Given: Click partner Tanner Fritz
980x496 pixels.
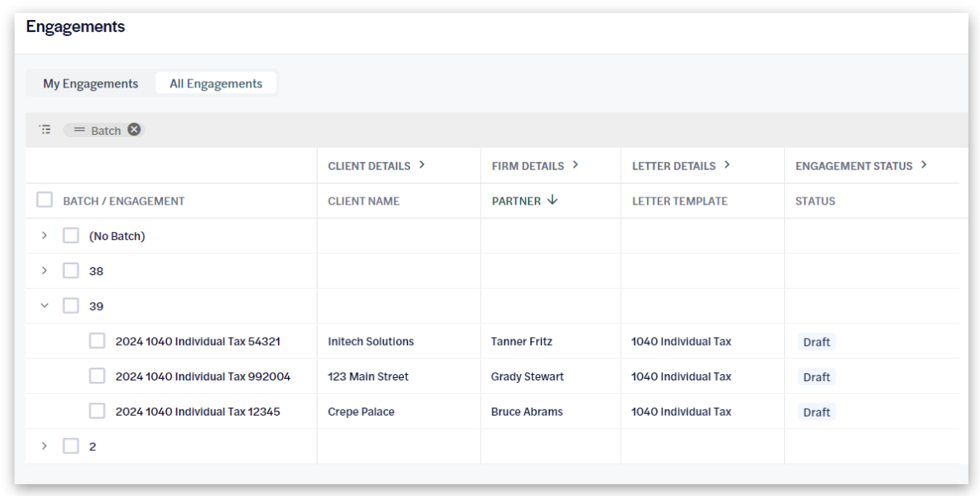Looking at the screenshot, I should tap(522, 341).
